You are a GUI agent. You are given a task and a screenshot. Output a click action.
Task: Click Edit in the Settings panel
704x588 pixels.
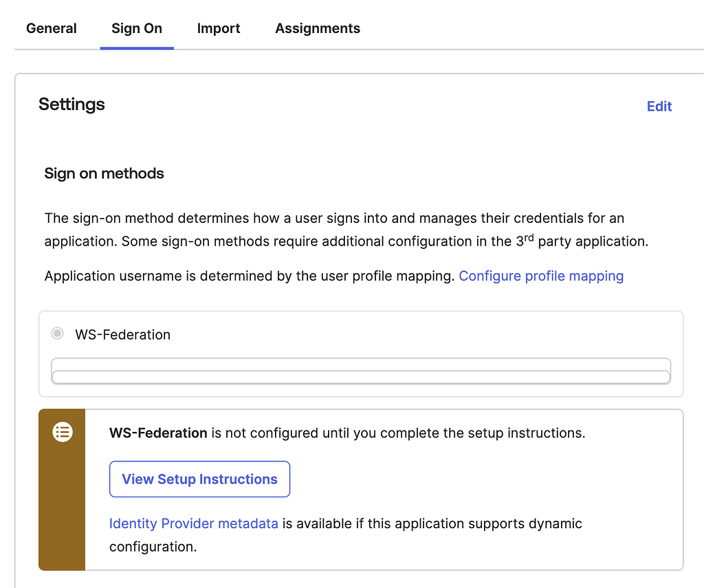click(x=659, y=106)
